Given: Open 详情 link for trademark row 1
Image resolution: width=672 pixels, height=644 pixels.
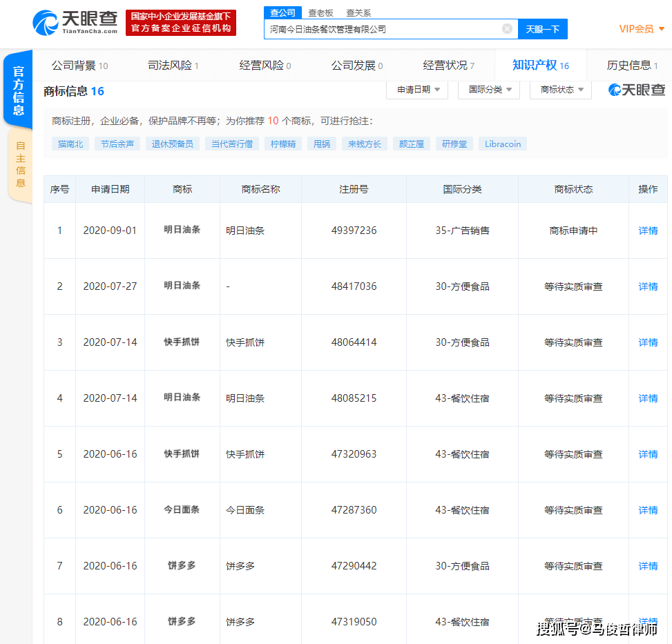Looking at the screenshot, I should click(648, 231).
